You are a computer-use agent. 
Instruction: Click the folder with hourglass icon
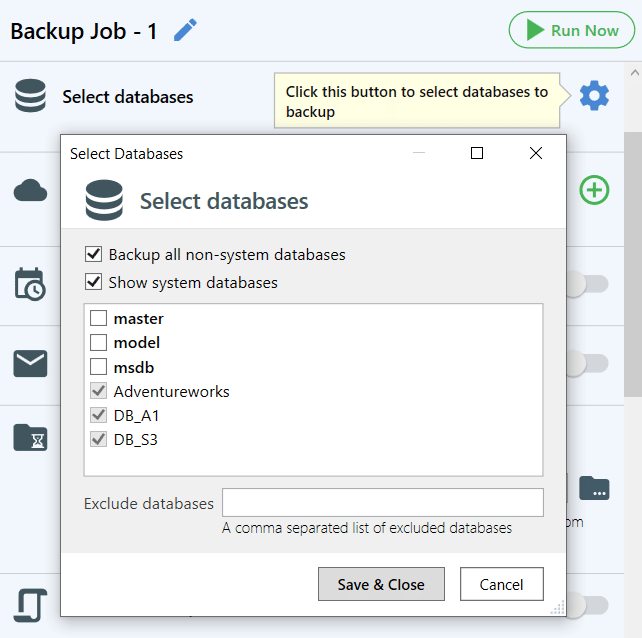coord(31,437)
